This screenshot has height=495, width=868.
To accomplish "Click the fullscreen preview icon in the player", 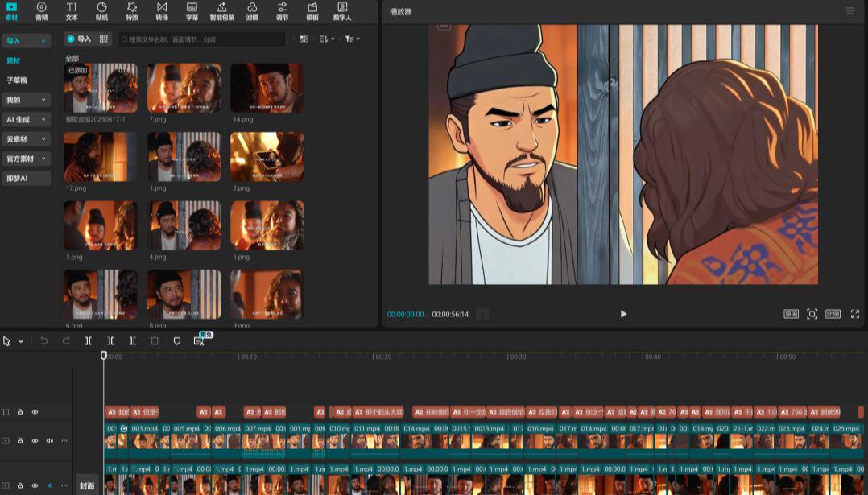I will [x=856, y=314].
